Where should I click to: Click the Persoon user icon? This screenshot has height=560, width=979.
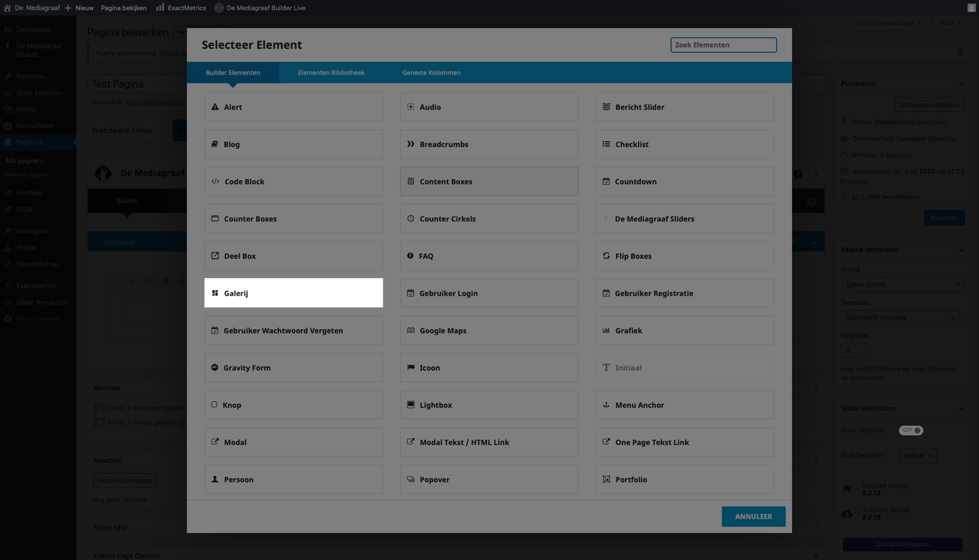pyautogui.click(x=215, y=479)
